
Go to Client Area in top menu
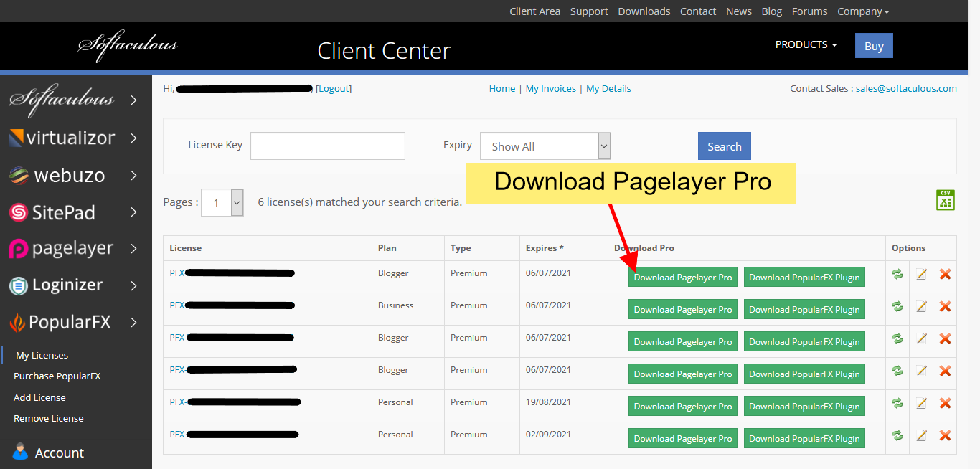coord(534,11)
